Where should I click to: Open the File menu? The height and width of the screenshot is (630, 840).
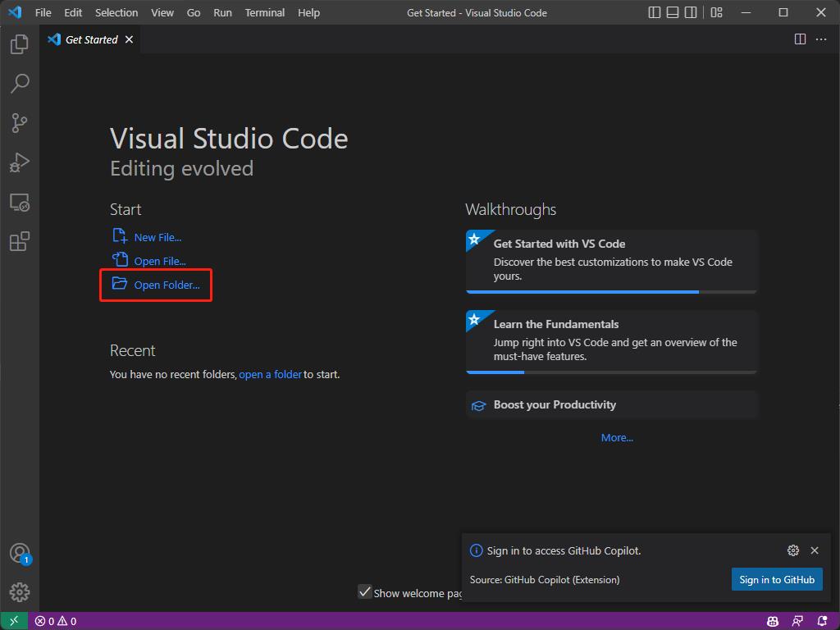tap(43, 12)
